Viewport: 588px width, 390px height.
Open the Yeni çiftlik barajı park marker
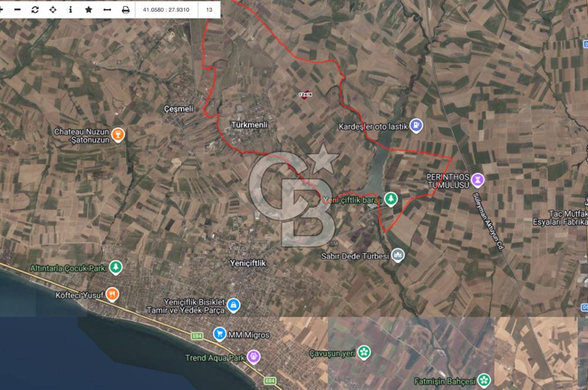coord(391,199)
